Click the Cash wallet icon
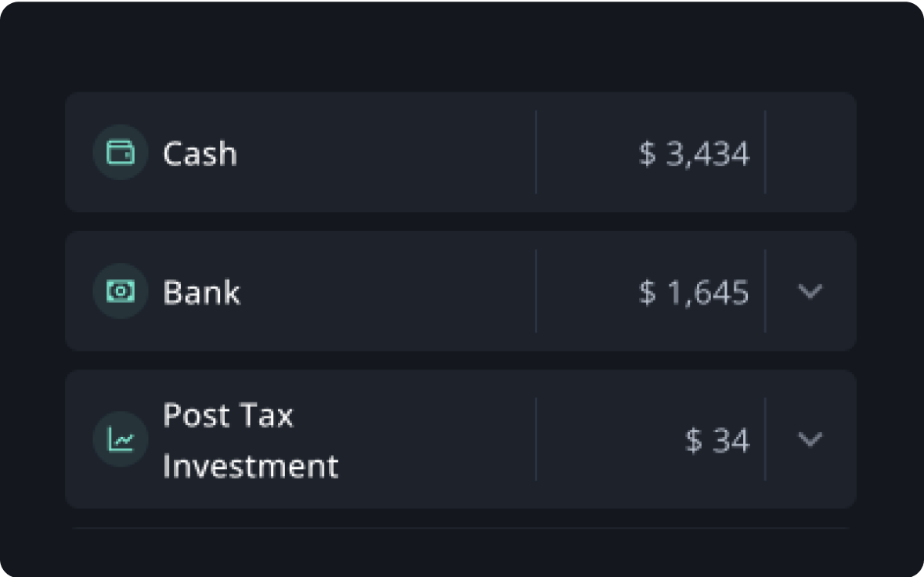The width and height of the screenshot is (924, 577). click(x=121, y=152)
